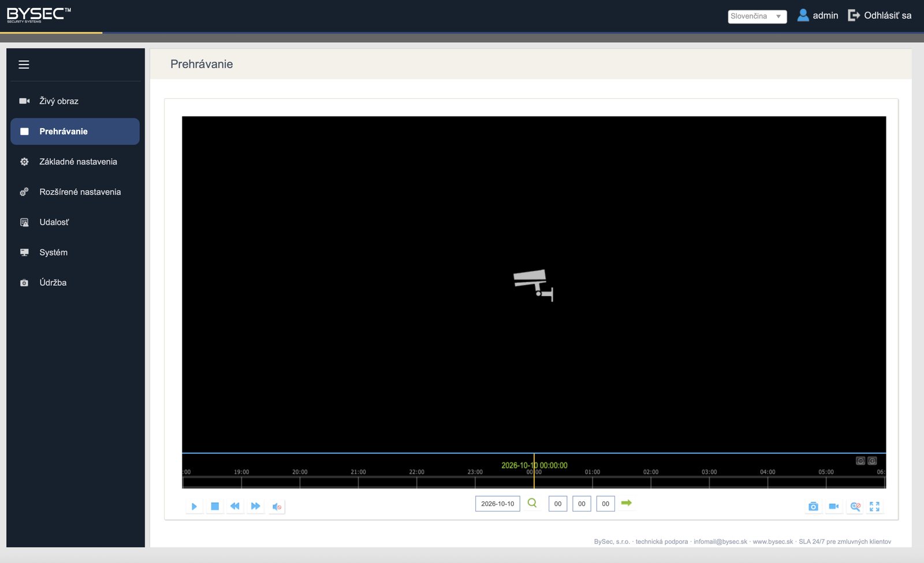This screenshot has width=924, height=563.
Task: Click the minutes input field
Action: tap(582, 504)
